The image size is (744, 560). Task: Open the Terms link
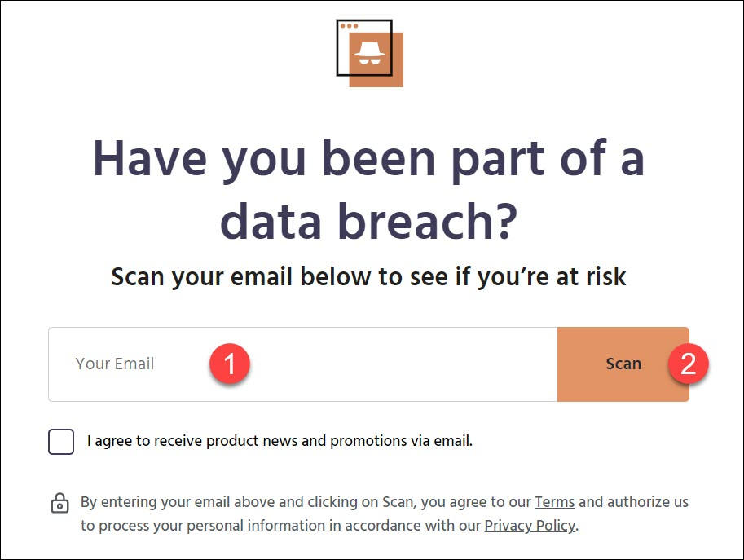click(555, 502)
